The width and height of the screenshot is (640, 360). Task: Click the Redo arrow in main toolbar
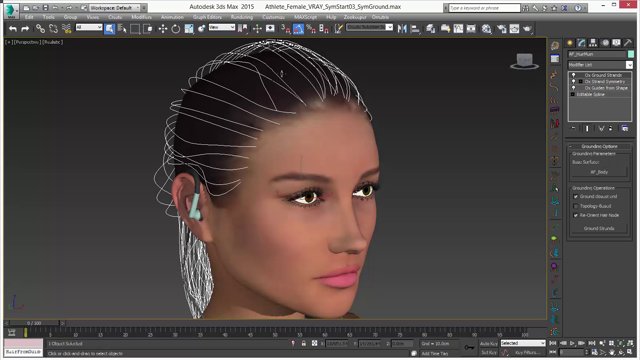click(25, 29)
